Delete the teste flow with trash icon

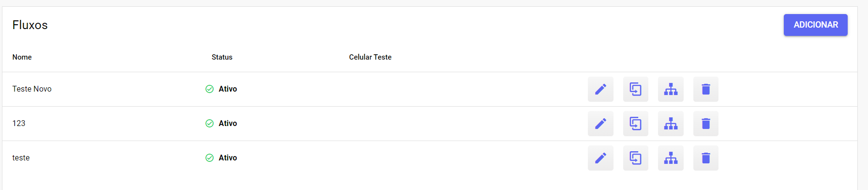706,158
